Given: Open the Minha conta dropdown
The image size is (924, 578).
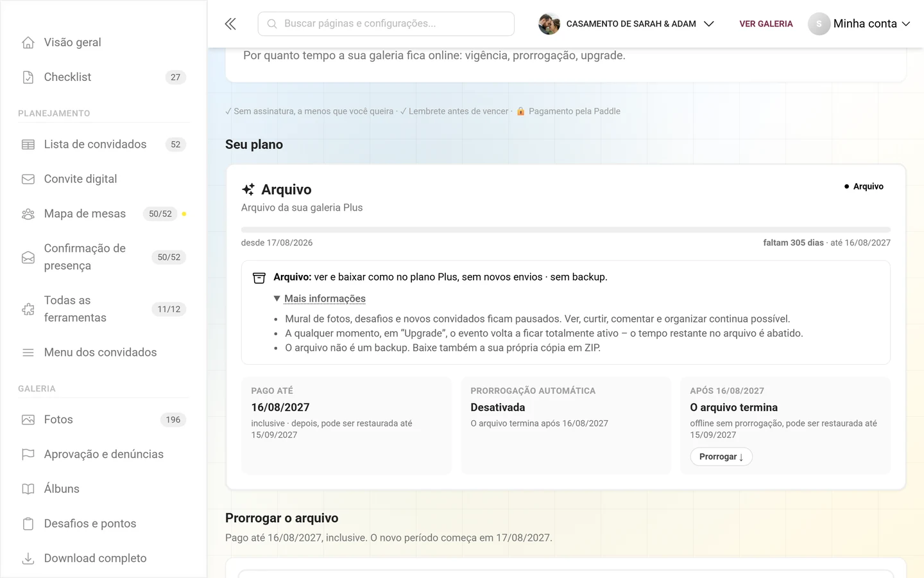Looking at the screenshot, I should pyautogui.click(x=859, y=24).
